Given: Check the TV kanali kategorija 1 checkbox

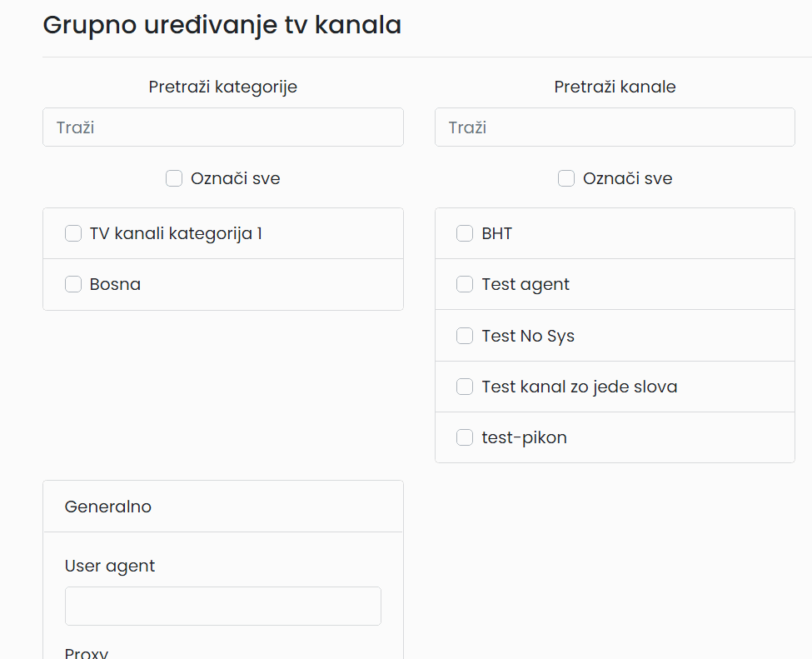Looking at the screenshot, I should [73, 233].
